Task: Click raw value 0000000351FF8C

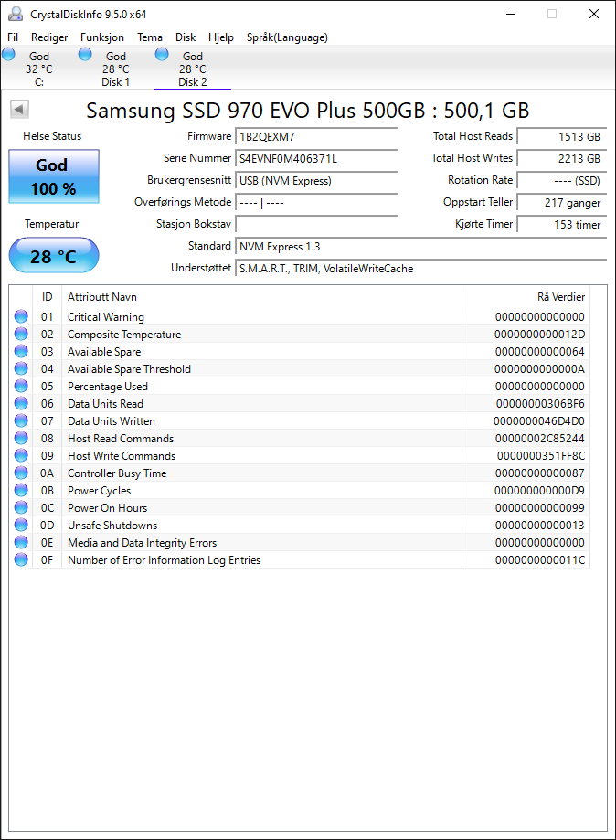Action: [541, 456]
